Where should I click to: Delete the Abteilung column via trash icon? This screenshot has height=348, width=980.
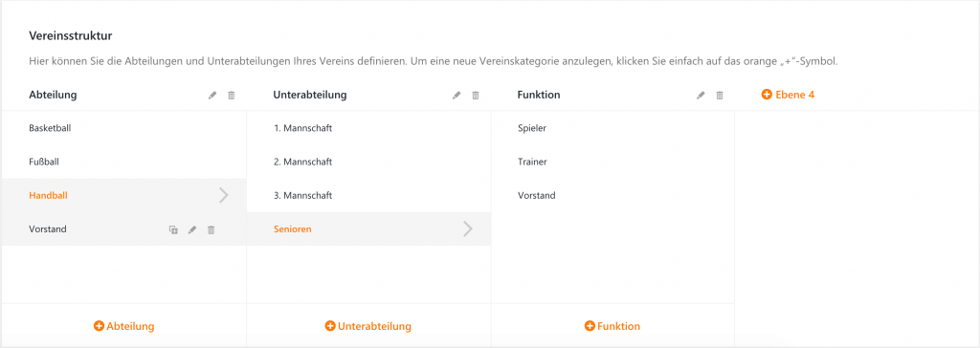pos(232,96)
